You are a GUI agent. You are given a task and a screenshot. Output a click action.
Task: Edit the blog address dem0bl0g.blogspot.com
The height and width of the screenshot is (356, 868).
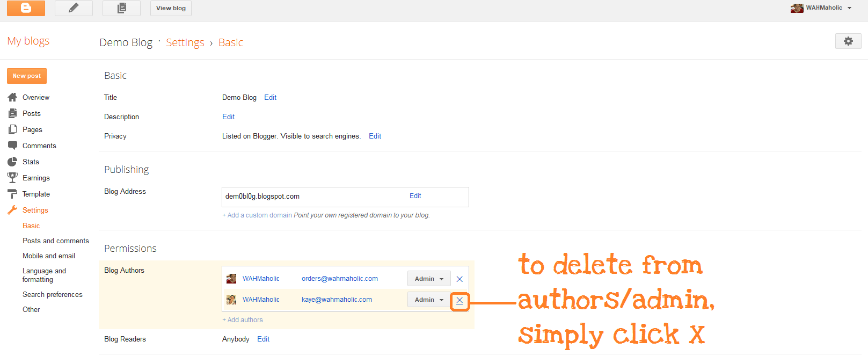(415, 196)
